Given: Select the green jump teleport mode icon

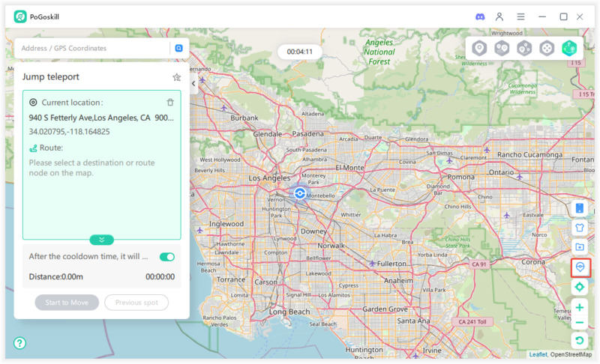Looking at the screenshot, I should 570,48.
